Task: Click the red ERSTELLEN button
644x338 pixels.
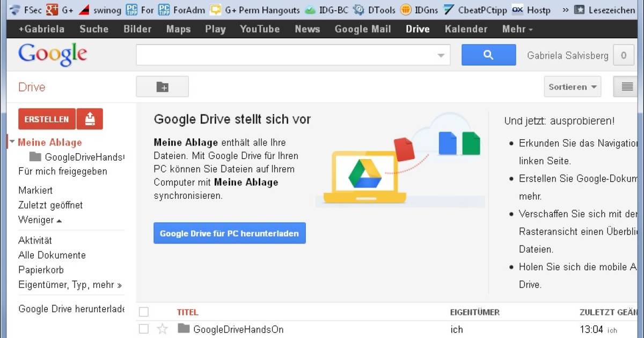Action: pyautogui.click(x=47, y=119)
